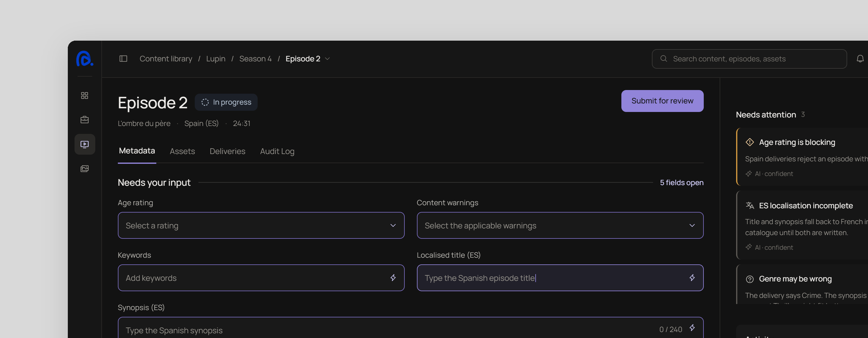868x338 pixels.
Task: Open the ES localisation incomplete card
Action: [x=802, y=225]
